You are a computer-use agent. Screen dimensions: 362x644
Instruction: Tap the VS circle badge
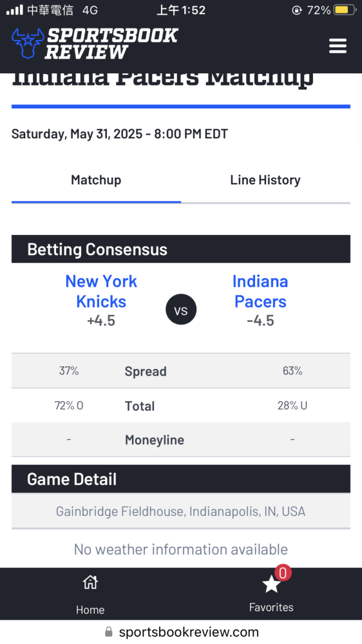[181, 311]
